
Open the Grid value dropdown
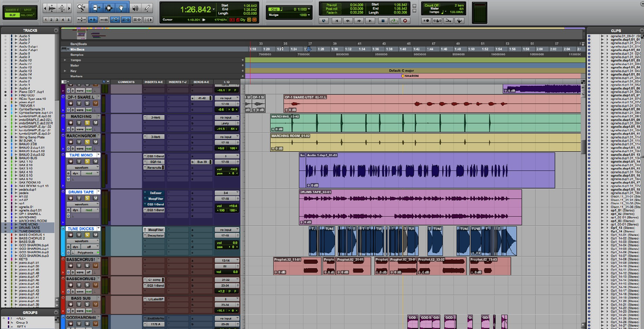pyautogui.click(x=309, y=9)
